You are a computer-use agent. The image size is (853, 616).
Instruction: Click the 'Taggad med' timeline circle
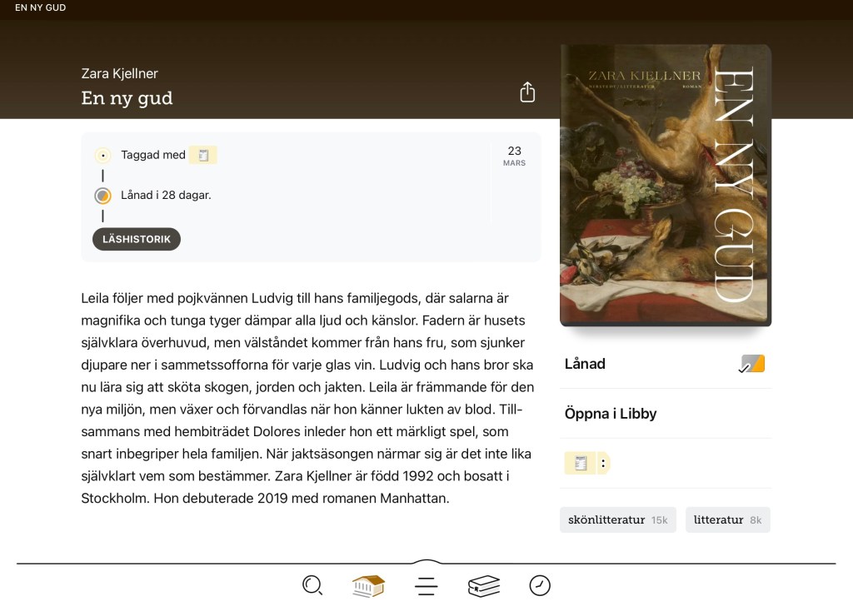[102, 156]
